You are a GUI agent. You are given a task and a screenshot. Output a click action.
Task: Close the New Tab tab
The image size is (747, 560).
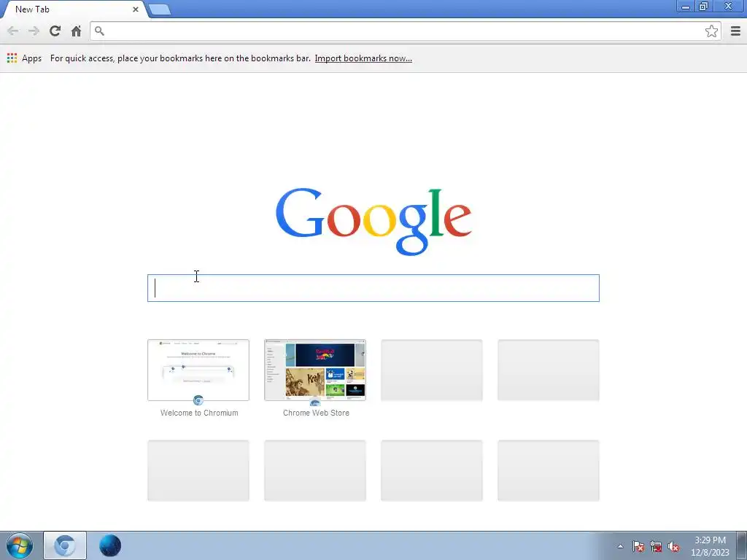136,9
